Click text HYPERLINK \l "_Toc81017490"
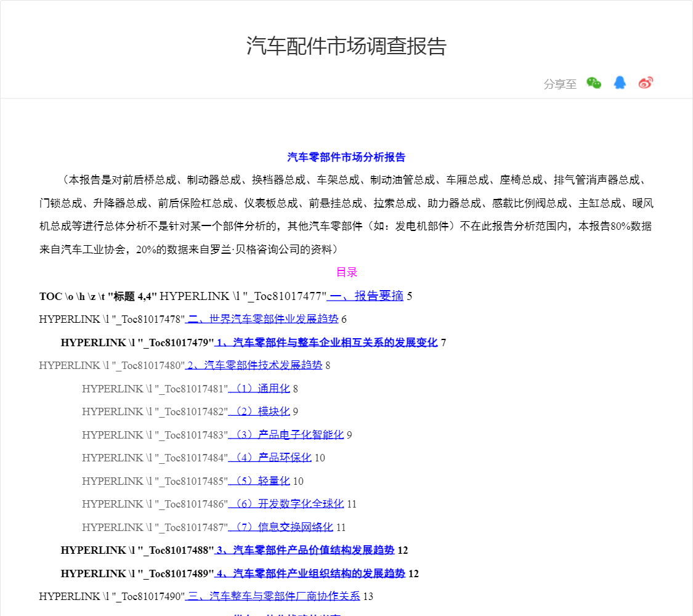Screen dimensions: 693x616 tap(112, 596)
